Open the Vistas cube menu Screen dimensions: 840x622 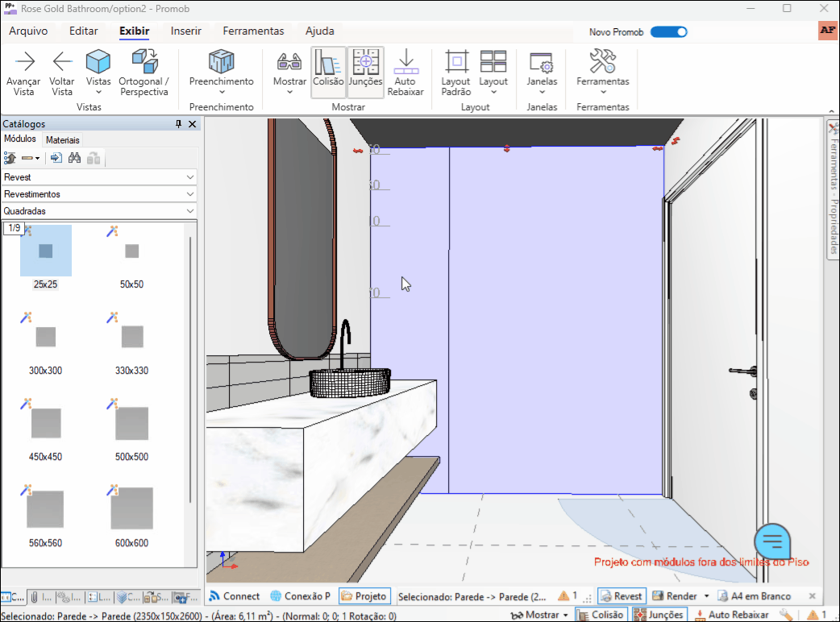(x=98, y=73)
